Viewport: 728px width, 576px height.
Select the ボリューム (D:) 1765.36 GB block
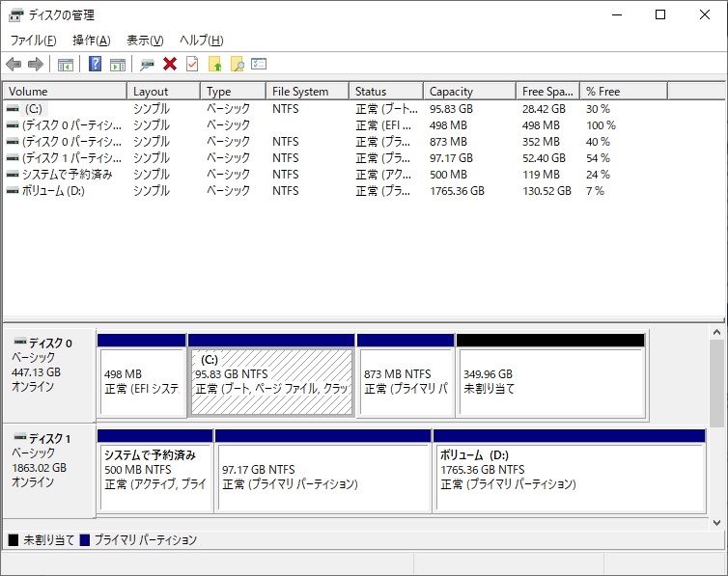coord(570,471)
